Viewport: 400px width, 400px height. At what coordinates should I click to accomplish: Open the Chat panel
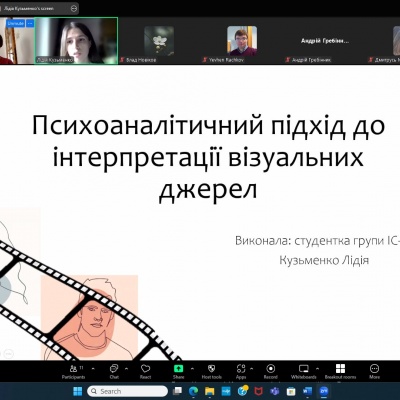coord(114,372)
